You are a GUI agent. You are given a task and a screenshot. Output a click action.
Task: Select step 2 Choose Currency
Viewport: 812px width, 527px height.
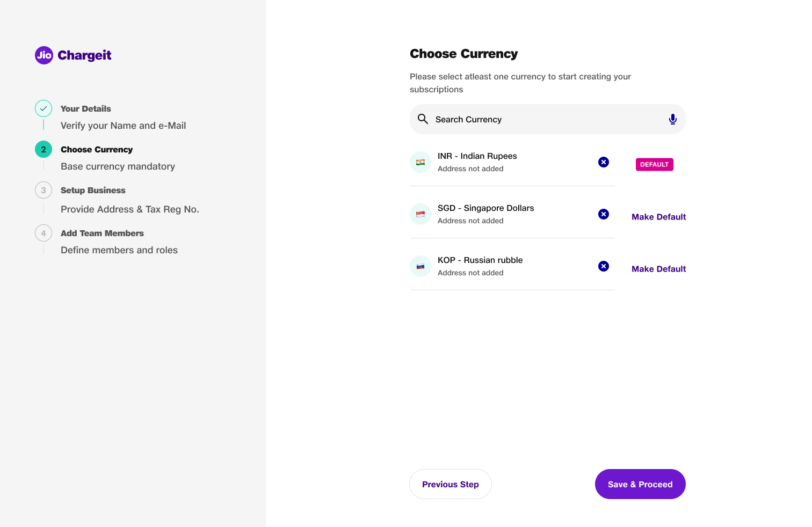click(x=97, y=150)
